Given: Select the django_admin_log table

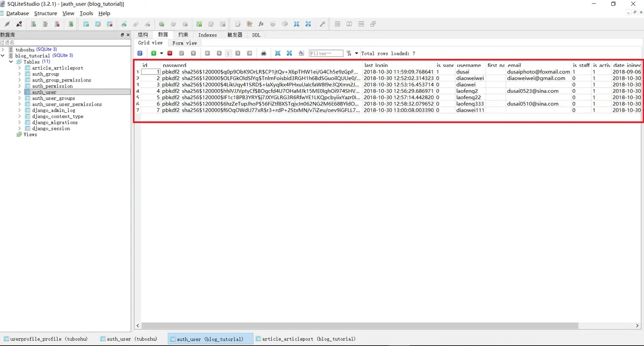Looking at the screenshot, I should [54, 111].
